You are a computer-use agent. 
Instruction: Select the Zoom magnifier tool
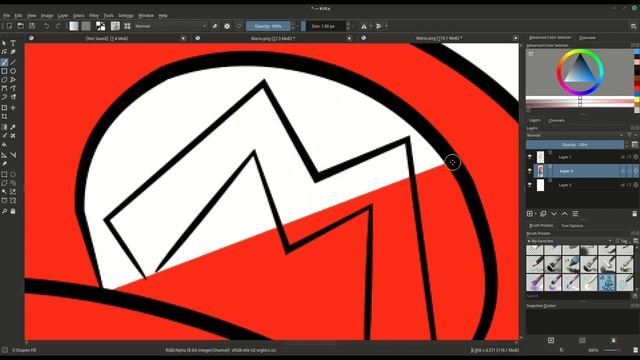pyautogui.click(x=4, y=211)
